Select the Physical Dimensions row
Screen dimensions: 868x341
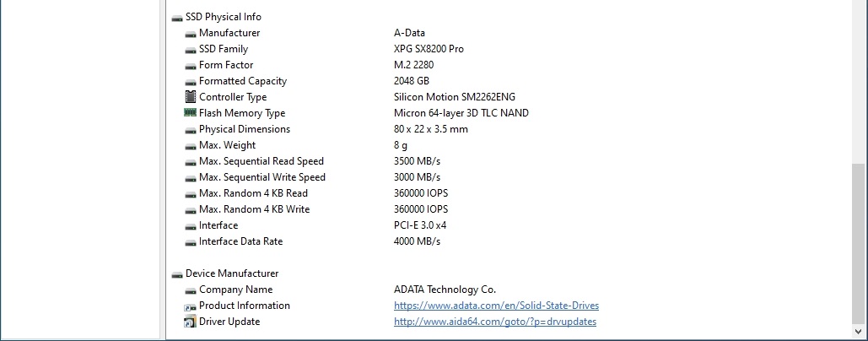509,129
